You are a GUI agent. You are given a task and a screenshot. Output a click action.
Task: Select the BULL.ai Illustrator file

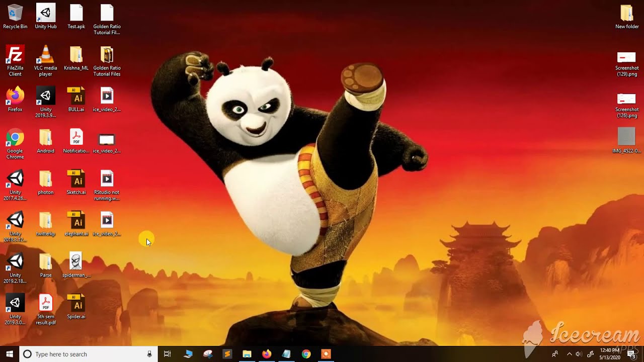pyautogui.click(x=76, y=99)
